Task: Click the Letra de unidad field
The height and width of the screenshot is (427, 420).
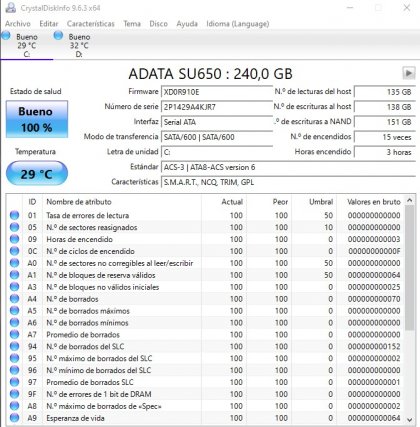Action: tap(217, 152)
